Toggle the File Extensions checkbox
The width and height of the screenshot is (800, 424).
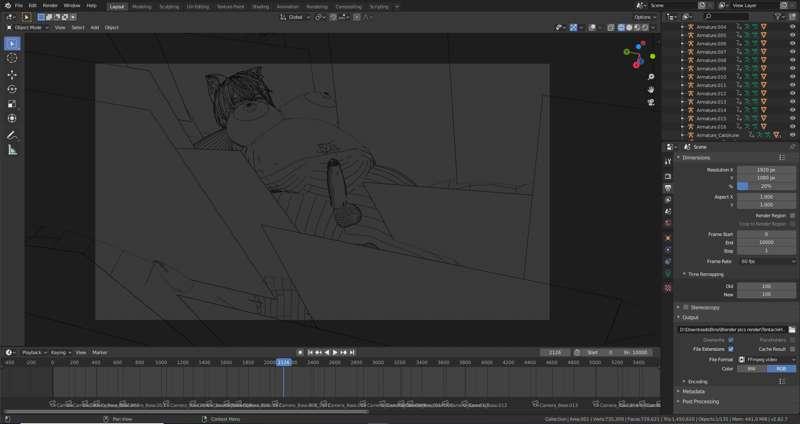tap(731, 349)
